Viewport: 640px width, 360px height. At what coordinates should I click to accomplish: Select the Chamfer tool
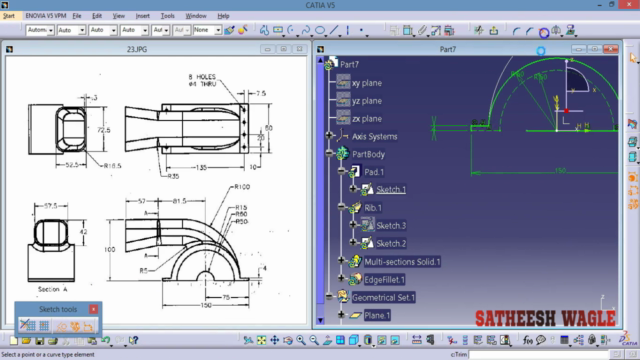point(529,31)
